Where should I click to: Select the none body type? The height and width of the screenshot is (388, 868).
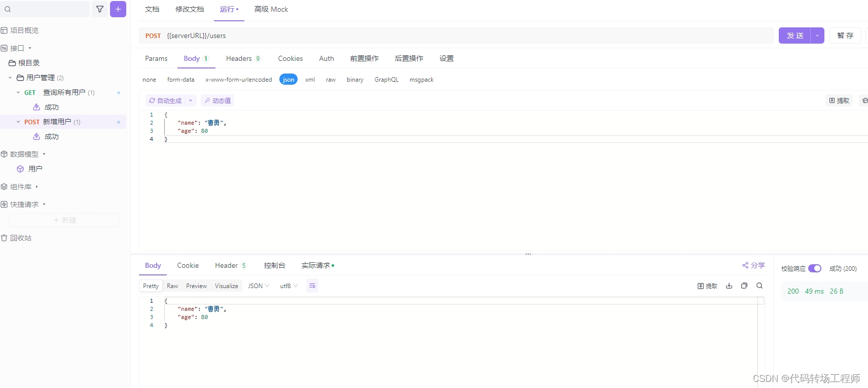click(x=149, y=80)
